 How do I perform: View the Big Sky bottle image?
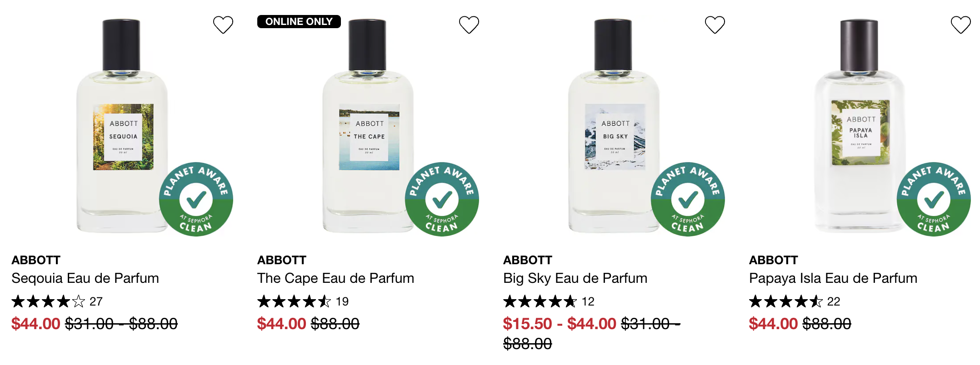[x=614, y=126]
